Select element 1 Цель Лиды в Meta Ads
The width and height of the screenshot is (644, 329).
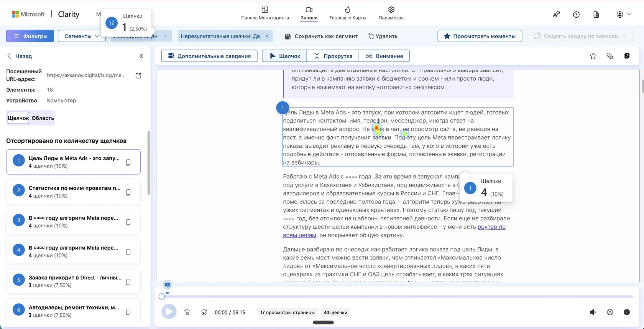click(73, 162)
